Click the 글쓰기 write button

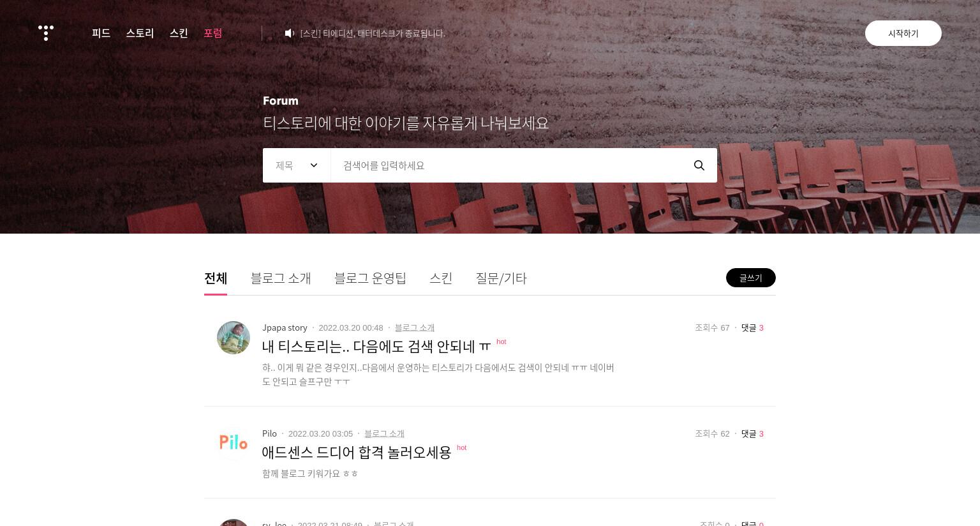[x=751, y=278]
